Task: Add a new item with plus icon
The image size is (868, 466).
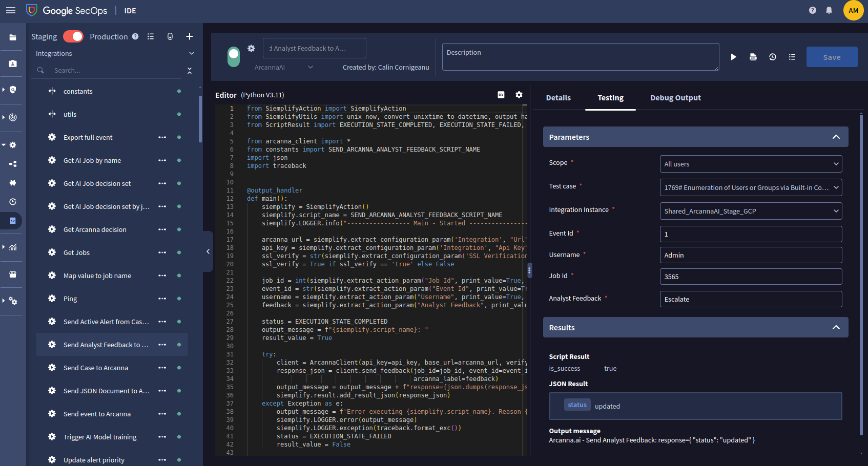Action: (x=190, y=36)
